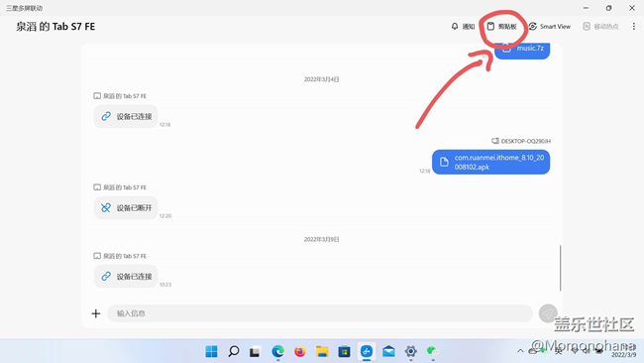Click the Samsung Flow taskbar icon
The height and width of the screenshot is (363, 644).
pyautogui.click(x=367, y=351)
